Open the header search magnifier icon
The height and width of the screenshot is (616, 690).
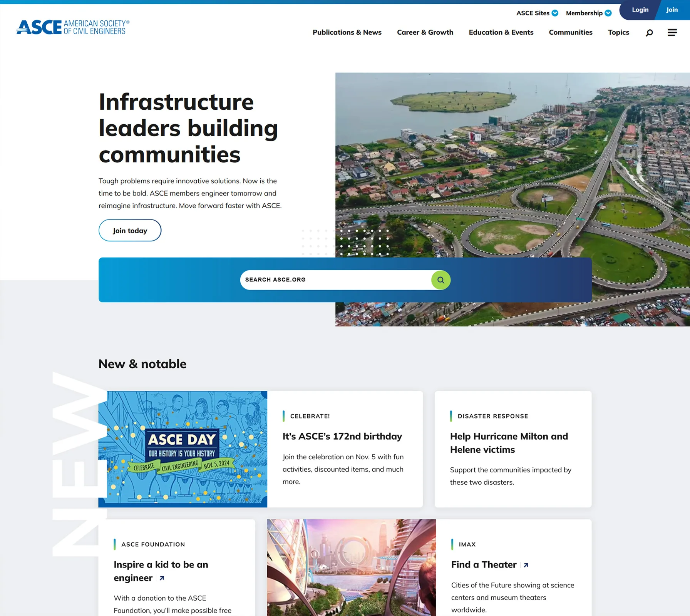(649, 33)
